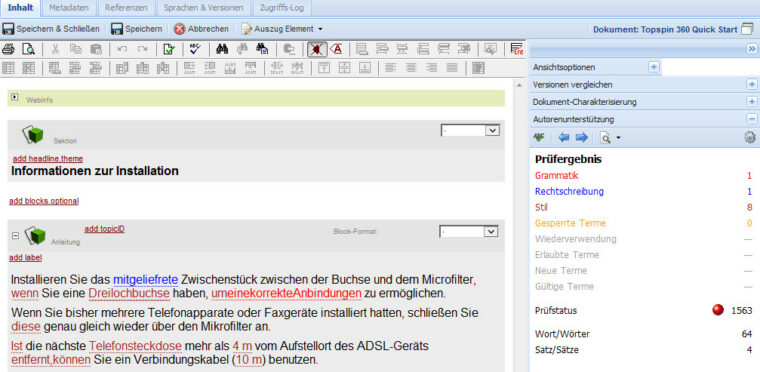Toggle the highlighted bug marker button
This screenshot has height=372, width=760.
pos(317,49)
